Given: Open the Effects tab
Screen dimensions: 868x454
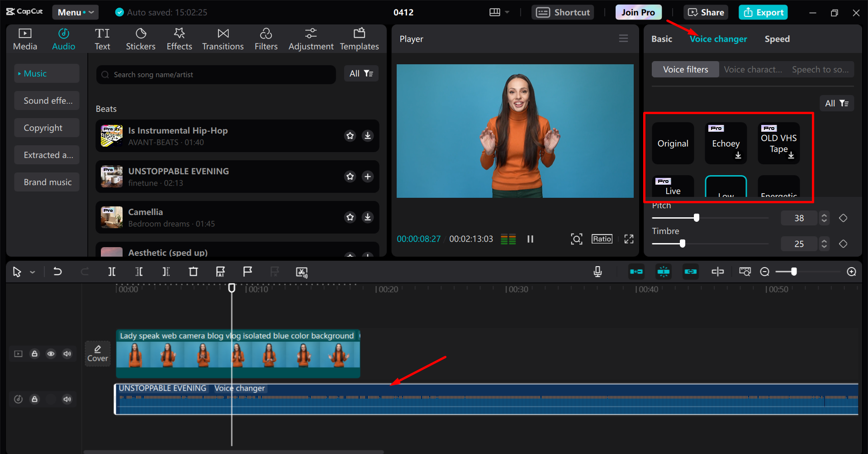Looking at the screenshot, I should [179, 39].
